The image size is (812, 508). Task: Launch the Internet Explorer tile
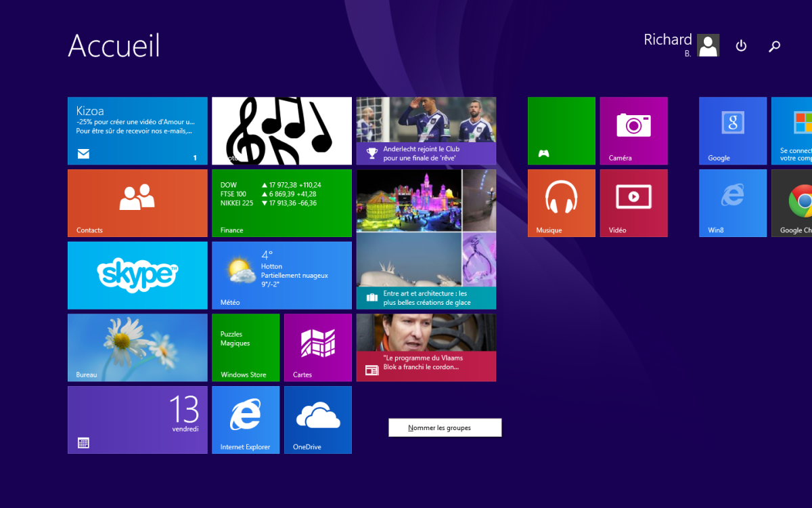[246, 420]
